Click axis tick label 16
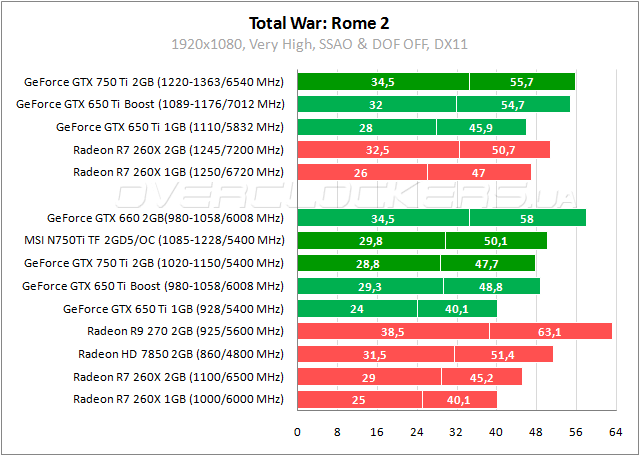Image resolution: width=640 pixels, height=456 pixels. (x=377, y=432)
